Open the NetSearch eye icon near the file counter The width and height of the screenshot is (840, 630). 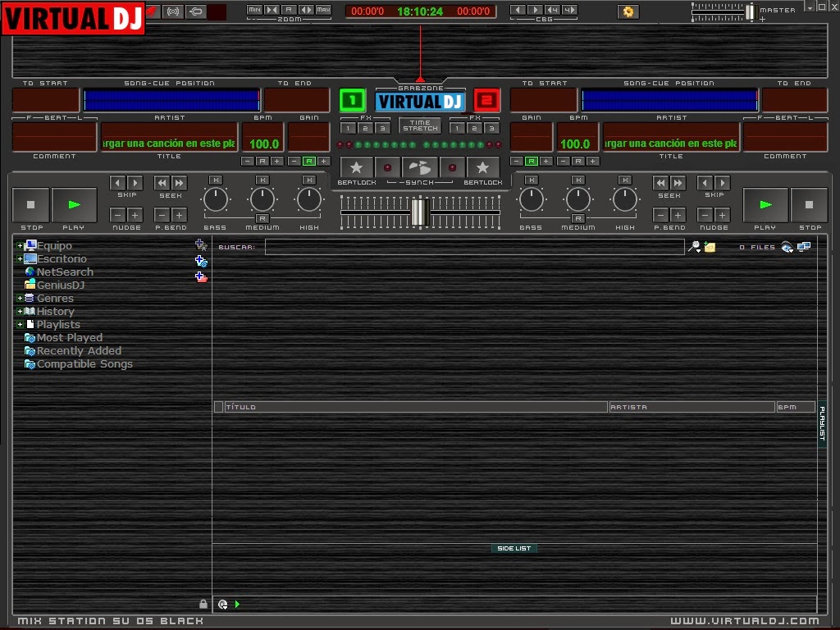(786, 247)
